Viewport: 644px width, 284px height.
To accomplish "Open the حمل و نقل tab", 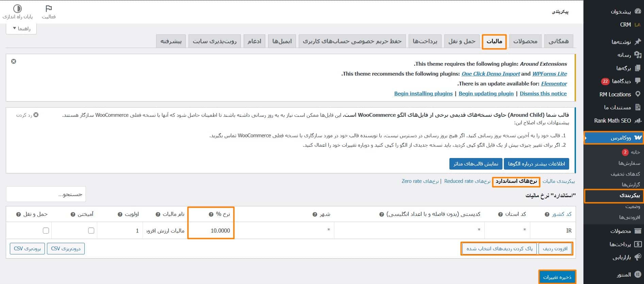I will coord(462,41).
